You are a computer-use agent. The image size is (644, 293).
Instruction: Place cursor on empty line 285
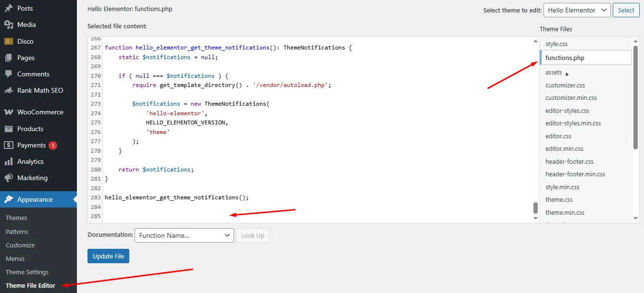(317, 216)
